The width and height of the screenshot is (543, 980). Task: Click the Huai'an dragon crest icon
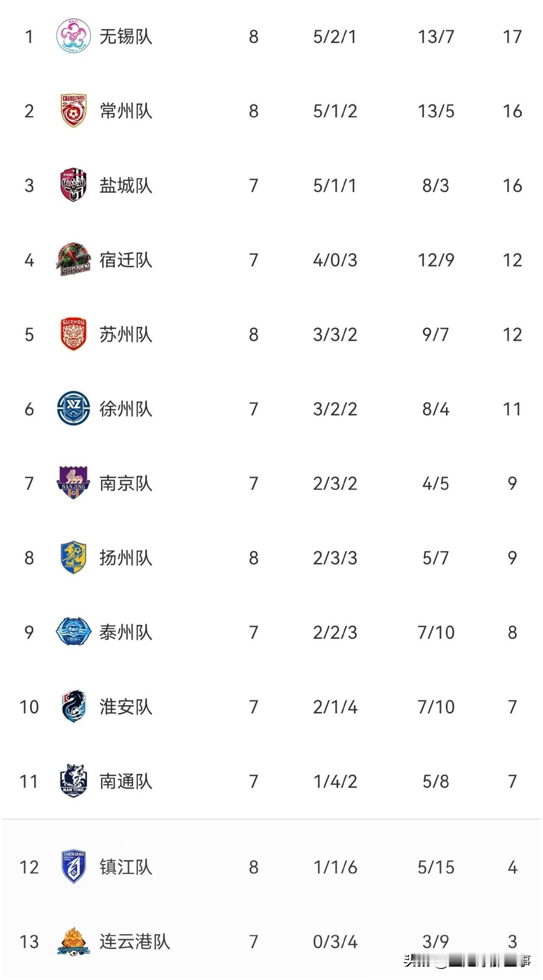coord(73,706)
